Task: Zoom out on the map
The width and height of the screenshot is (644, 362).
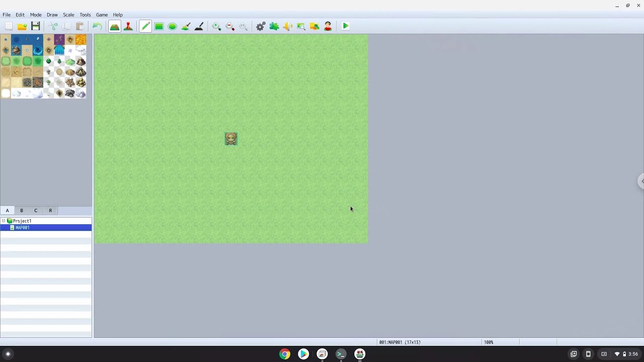Action: (x=230, y=26)
